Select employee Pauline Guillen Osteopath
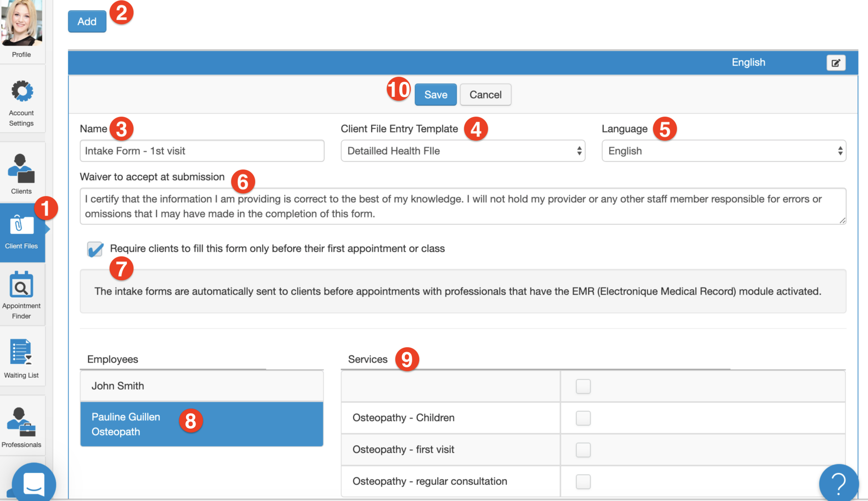The image size is (868, 501). pyautogui.click(x=202, y=424)
